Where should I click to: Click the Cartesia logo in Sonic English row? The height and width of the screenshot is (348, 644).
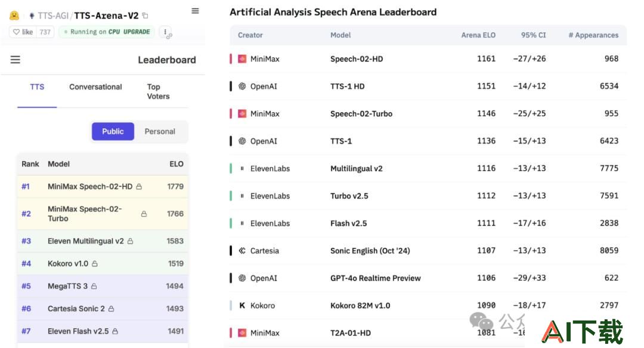click(x=242, y=251)
